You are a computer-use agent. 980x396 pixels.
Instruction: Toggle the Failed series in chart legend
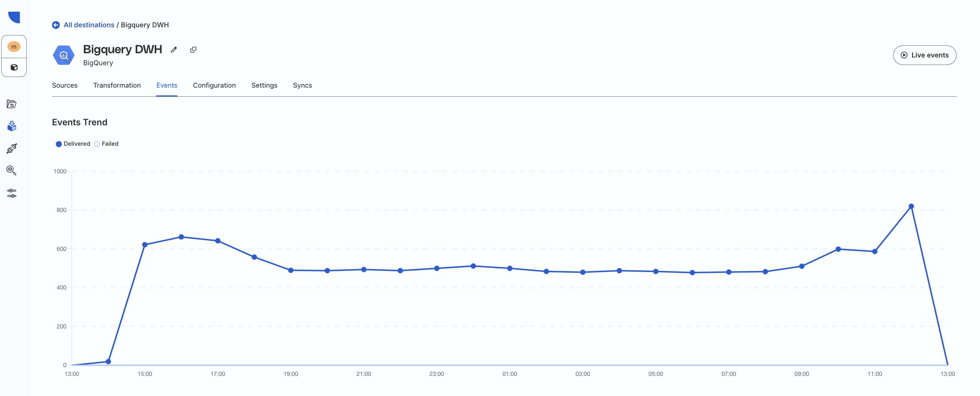coord(106,144)
